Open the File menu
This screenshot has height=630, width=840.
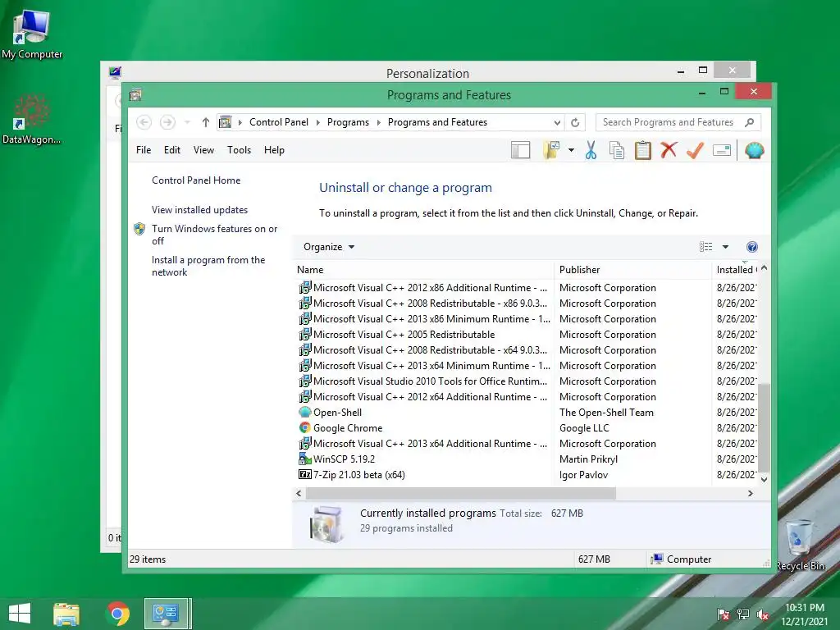pos(144,150)
